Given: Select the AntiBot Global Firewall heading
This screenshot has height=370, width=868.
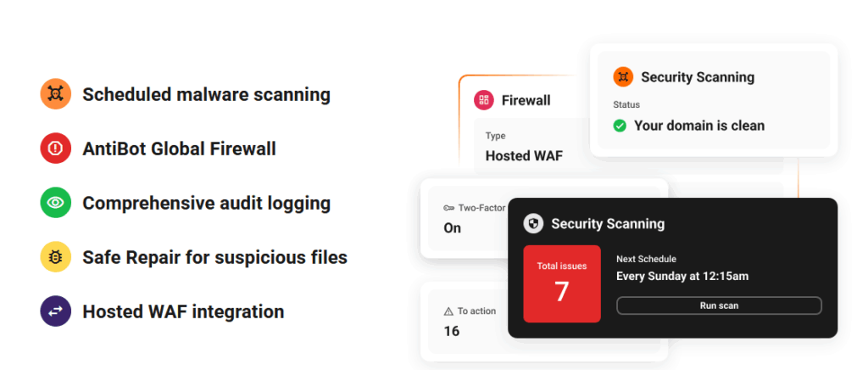Looking at the screenshot, I should click(180, 149).
